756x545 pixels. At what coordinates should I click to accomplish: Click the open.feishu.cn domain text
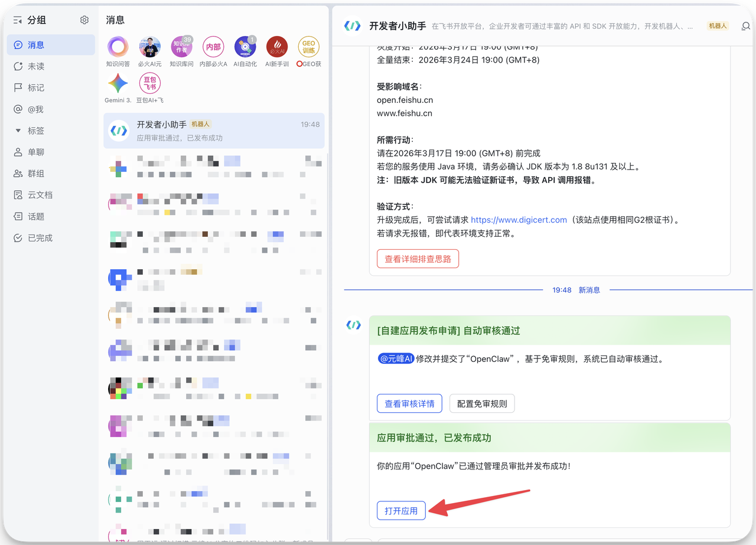pos(405,100)
